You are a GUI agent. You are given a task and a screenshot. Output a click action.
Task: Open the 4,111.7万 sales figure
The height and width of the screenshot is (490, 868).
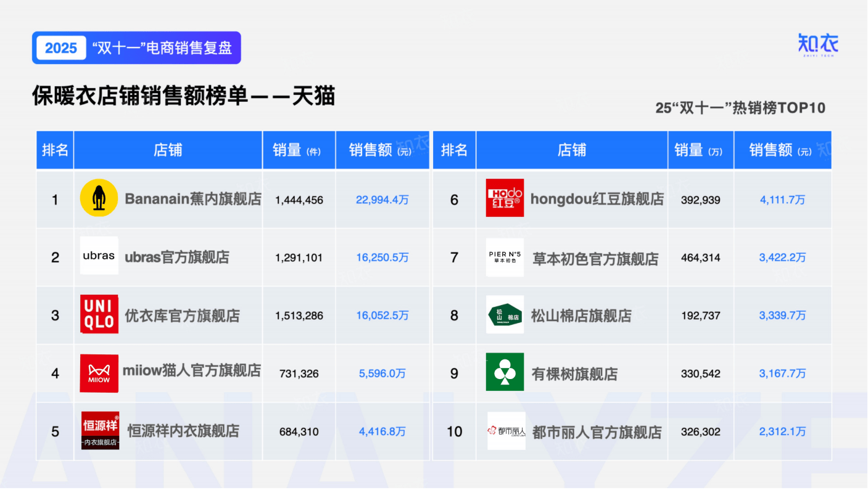point(782,200)
